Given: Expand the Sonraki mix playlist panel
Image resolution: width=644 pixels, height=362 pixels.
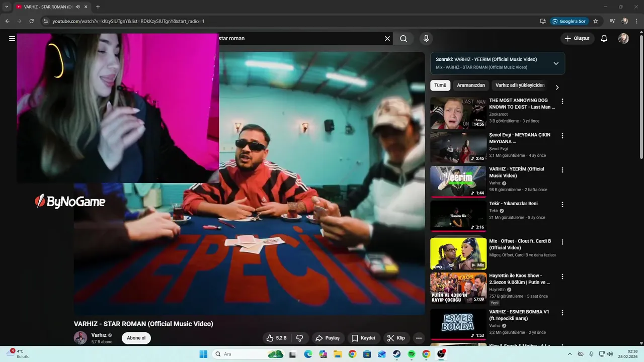Looking at the screenshot, I should click(x=556, y=63).
